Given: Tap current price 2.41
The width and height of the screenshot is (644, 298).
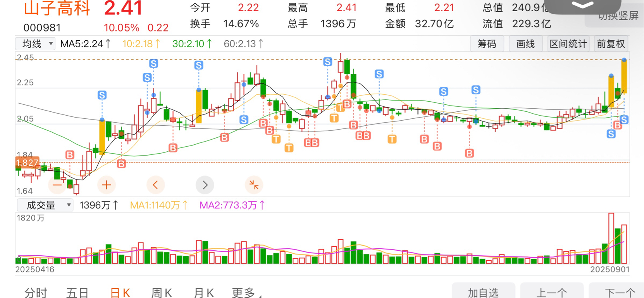Looking at the screenshot, I should pyautogui.click(x=123, y=8).
